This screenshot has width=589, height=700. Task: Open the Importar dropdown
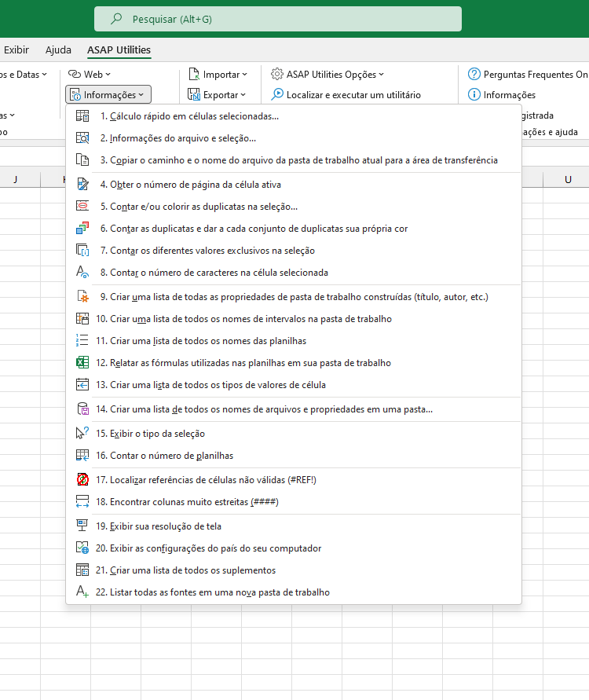218,74
